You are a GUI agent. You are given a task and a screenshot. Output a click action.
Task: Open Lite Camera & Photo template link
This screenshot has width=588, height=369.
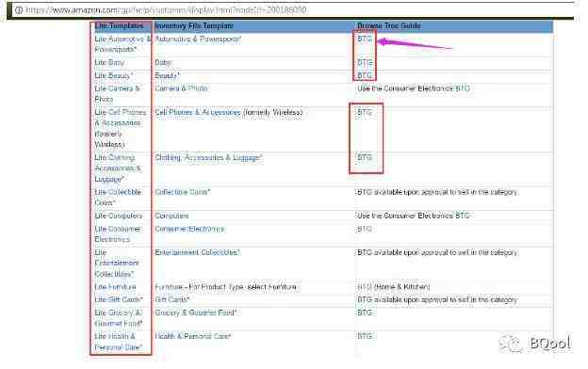118,93
